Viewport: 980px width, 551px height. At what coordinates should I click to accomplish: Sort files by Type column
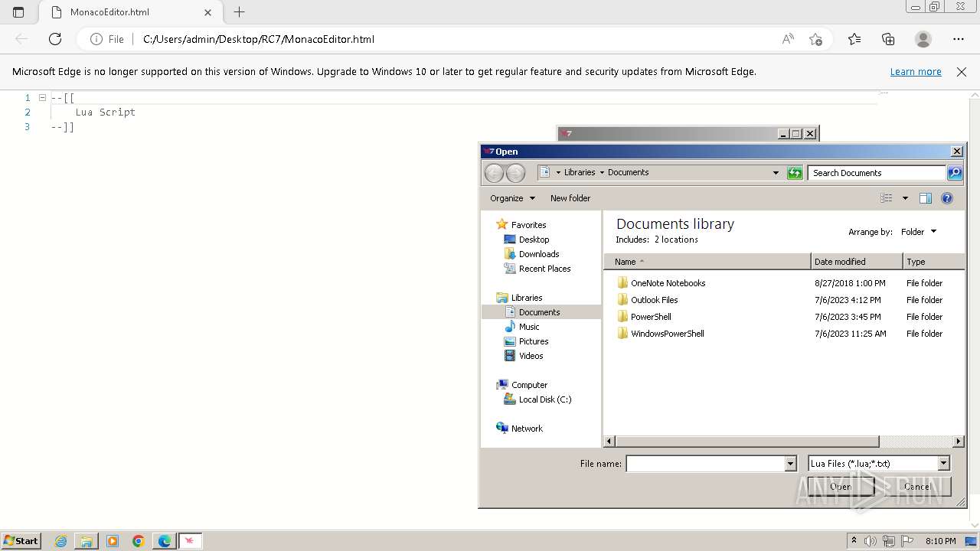pos(934,262)
